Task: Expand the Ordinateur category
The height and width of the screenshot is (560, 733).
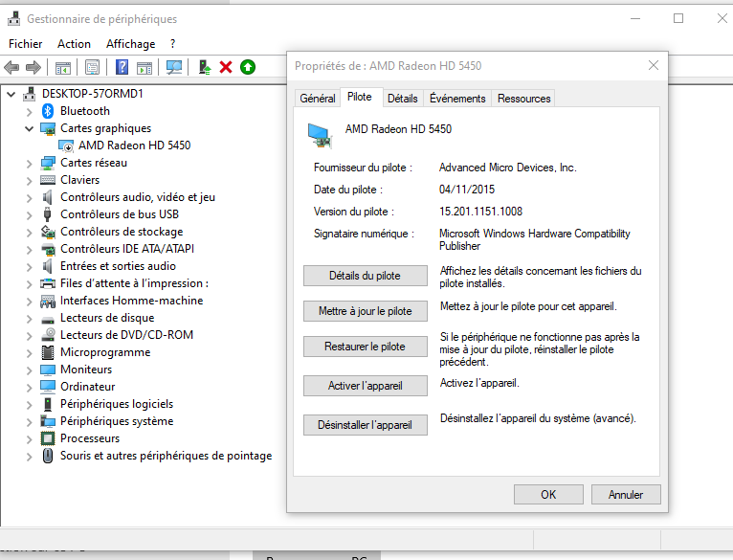Action: coord(29,388)
